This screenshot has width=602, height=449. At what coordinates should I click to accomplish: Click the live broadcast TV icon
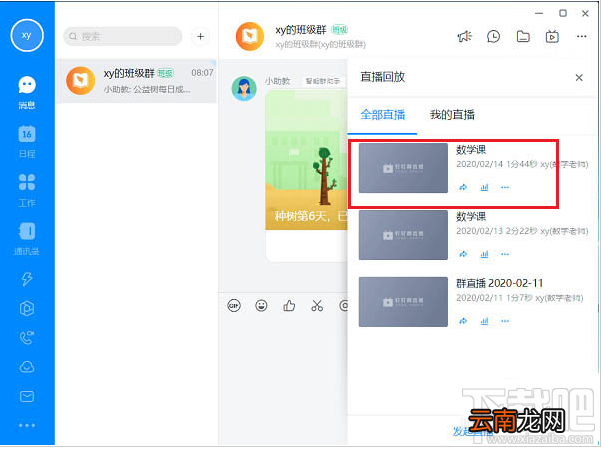tap(552, 36)
